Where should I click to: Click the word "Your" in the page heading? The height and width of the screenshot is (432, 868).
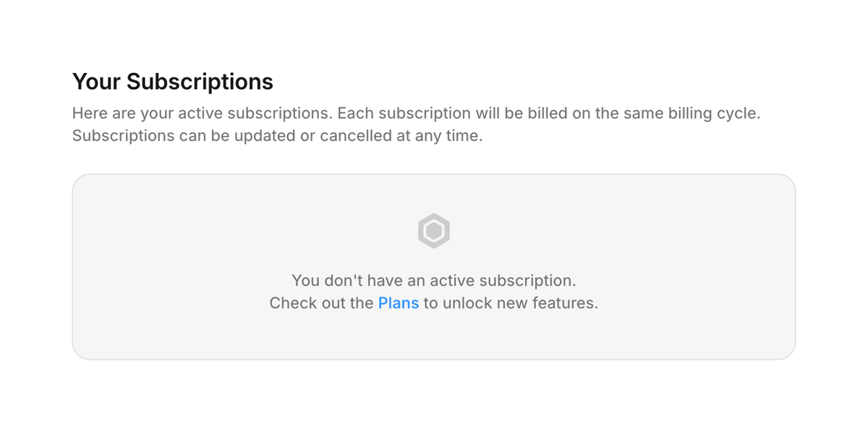click(97, 82)
